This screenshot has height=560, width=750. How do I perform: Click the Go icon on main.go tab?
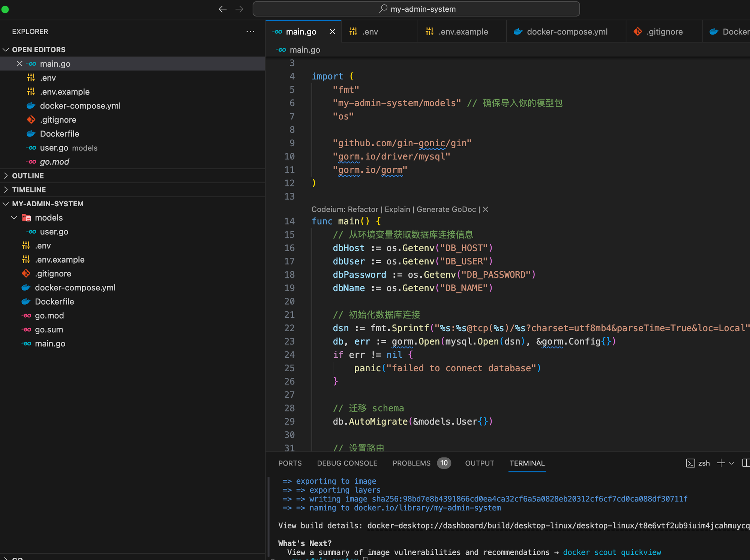tap(278, 32)
